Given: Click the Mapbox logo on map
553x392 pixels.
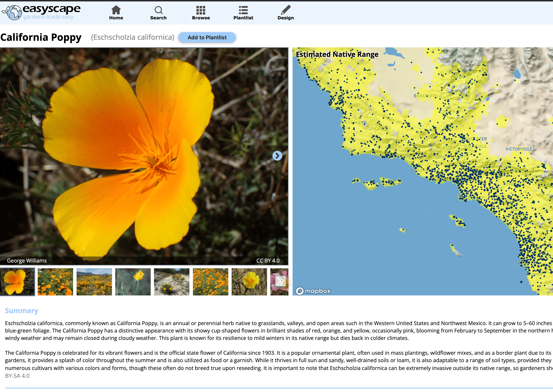Looking at the screenshot, I should [313, 291].
